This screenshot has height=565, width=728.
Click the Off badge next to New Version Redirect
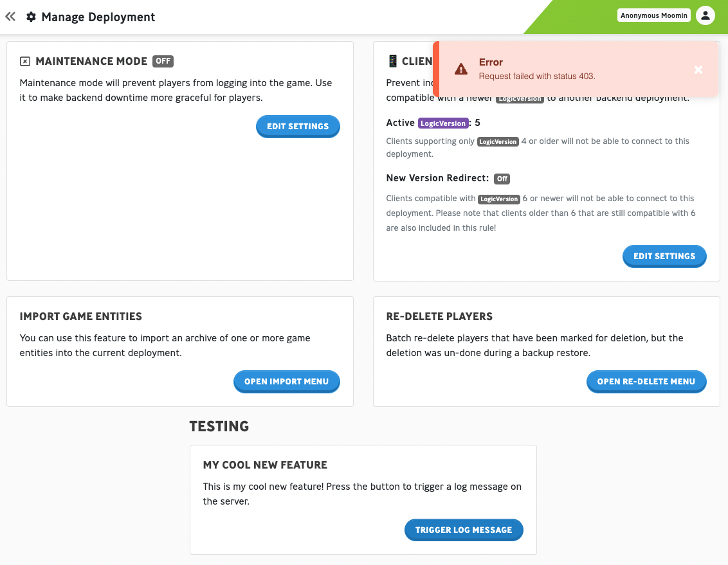tap(502, 179)
